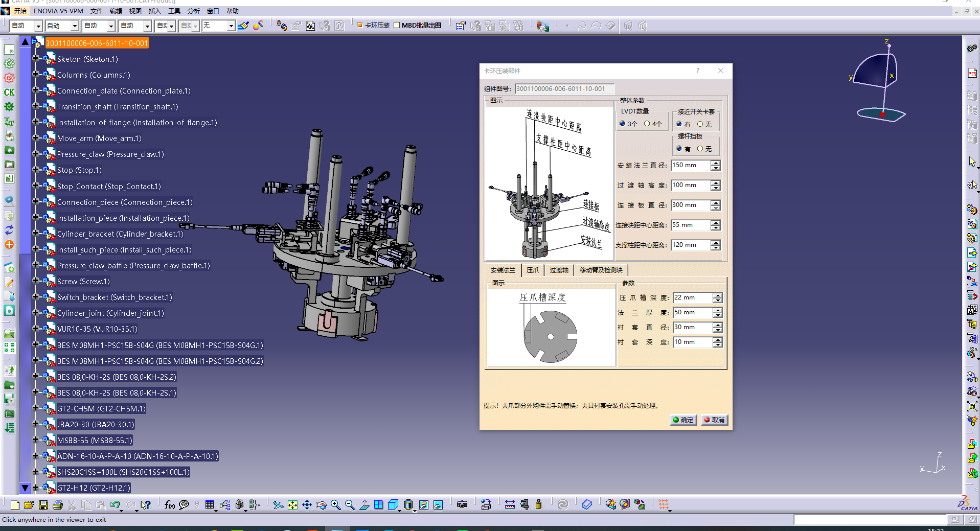Click the Print icon in bottom toolbar
Image resolution: width=980 pixels, height=531 pixels.
coord(58,505)
